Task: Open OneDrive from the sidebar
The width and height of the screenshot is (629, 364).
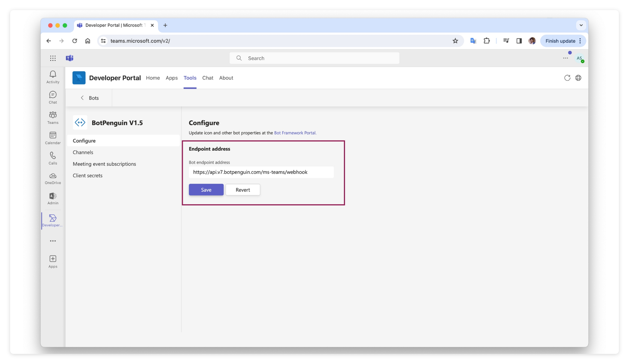Action: tap(53, 178)
